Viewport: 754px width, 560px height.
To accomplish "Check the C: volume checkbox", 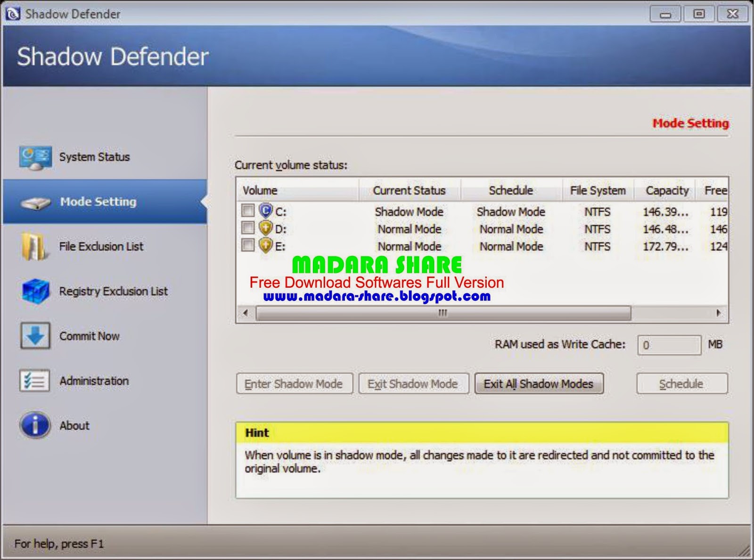I will 247,210.
